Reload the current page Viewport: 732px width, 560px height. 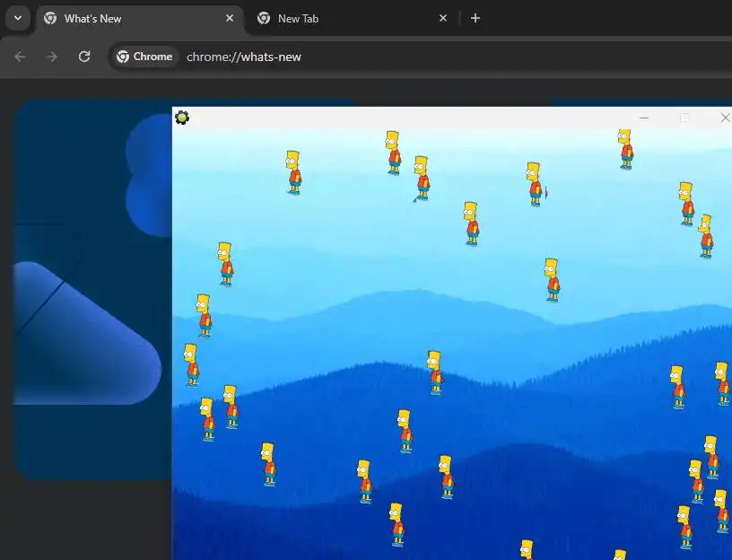coord(84,57)
